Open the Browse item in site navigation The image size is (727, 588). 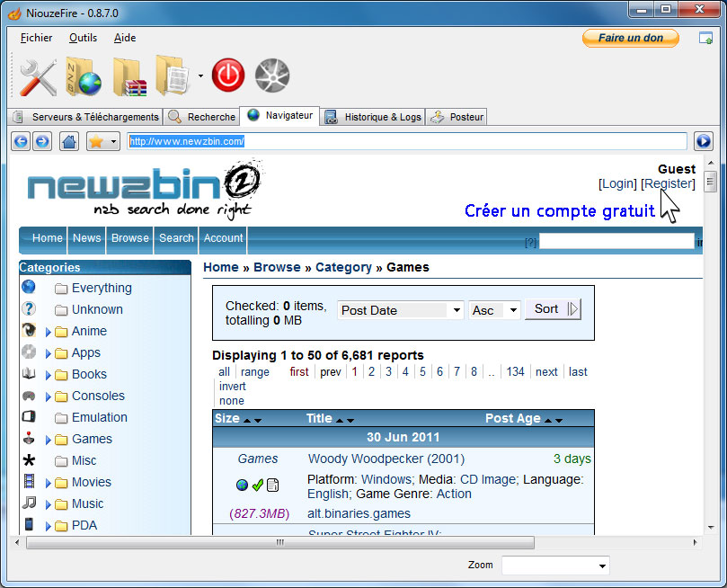129,238
